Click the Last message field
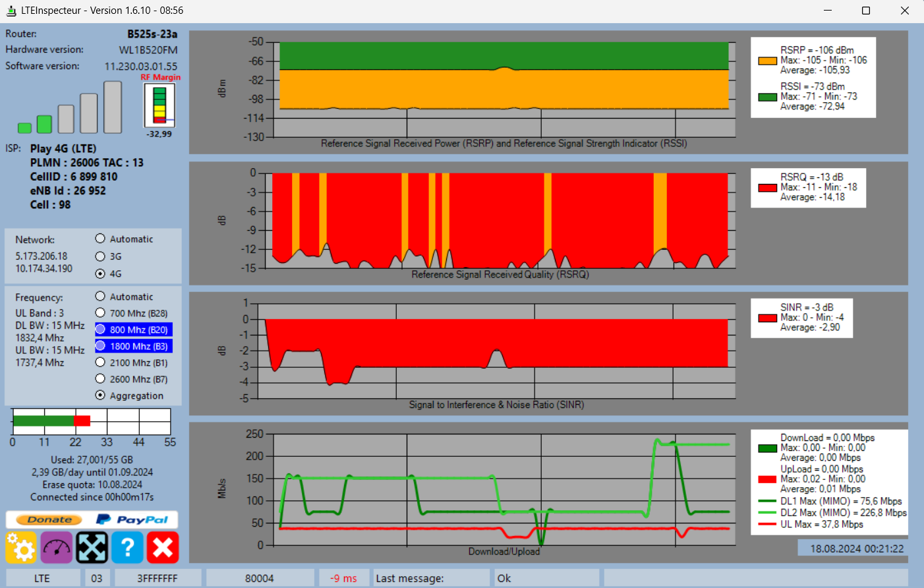The image size is (924, 588). [432, 578]
